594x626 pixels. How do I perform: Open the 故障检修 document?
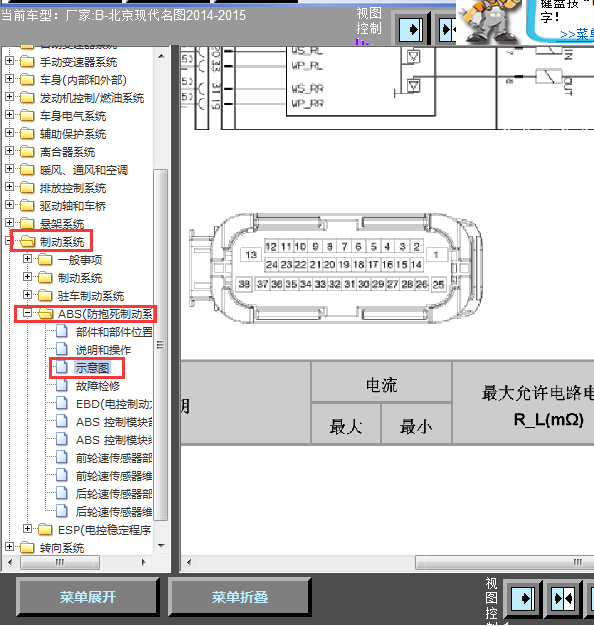(x=98, y=386)
